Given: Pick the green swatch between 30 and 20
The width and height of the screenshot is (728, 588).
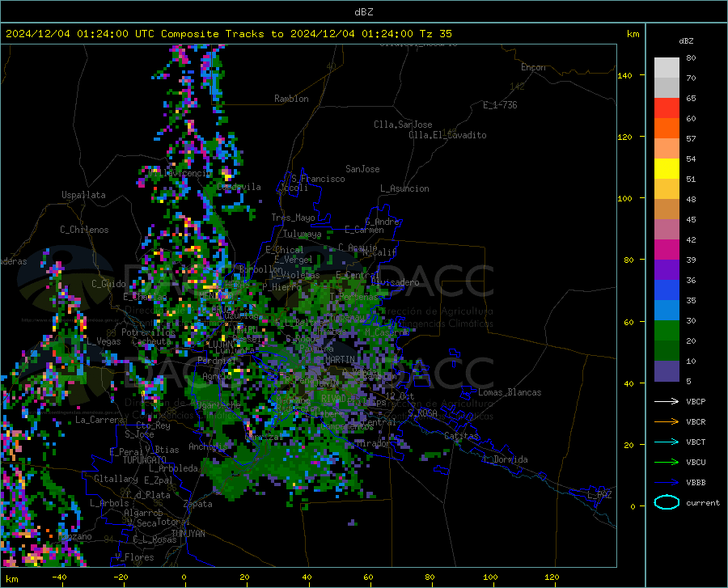Looking at the screenshot, I should point(667,331).
